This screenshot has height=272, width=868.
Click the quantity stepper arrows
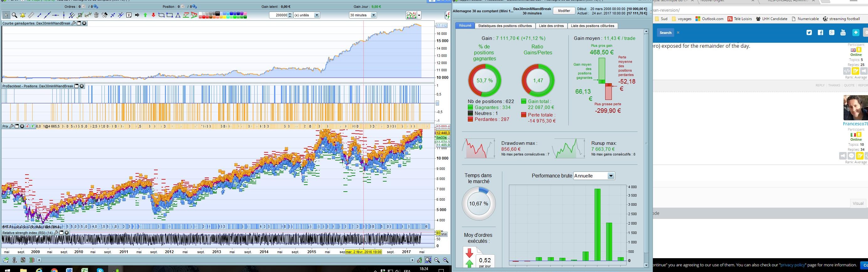pos(290,15)
